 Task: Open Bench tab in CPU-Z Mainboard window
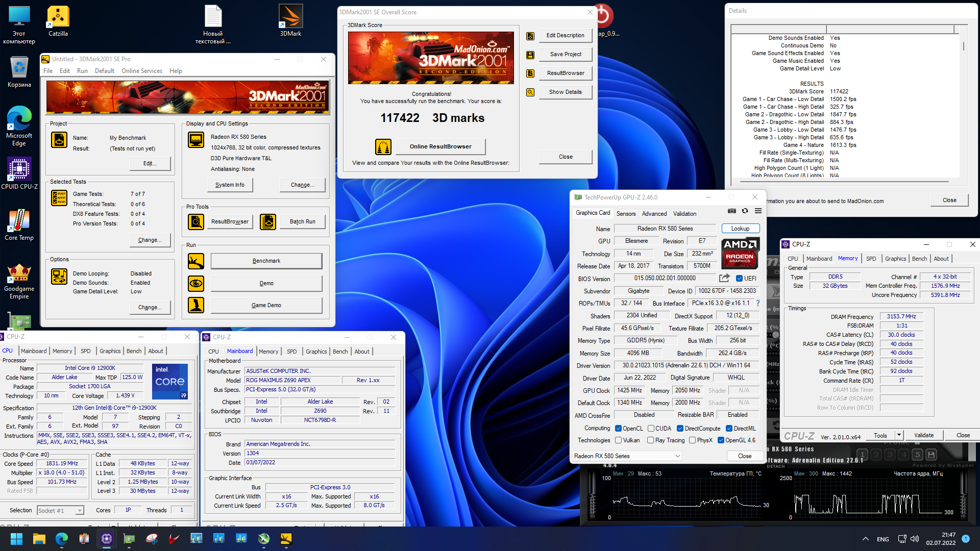pos(340,352)
